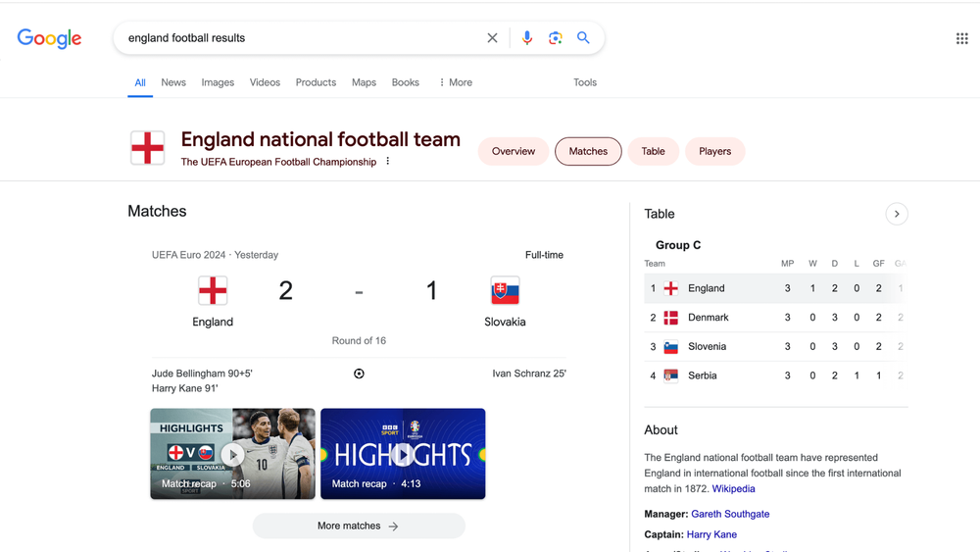Screen dimensions: 980x552
Task: Click the England flag in Group C table
Action: click(x=670, y=288)
